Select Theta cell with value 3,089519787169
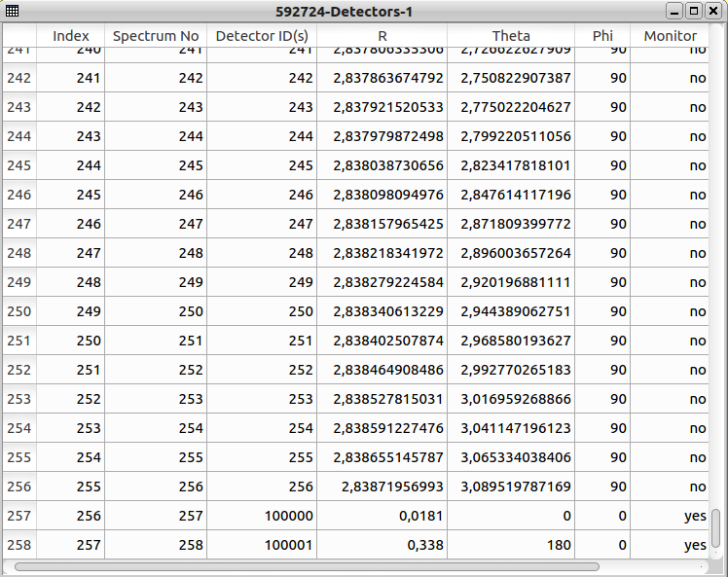 (511, 487)
